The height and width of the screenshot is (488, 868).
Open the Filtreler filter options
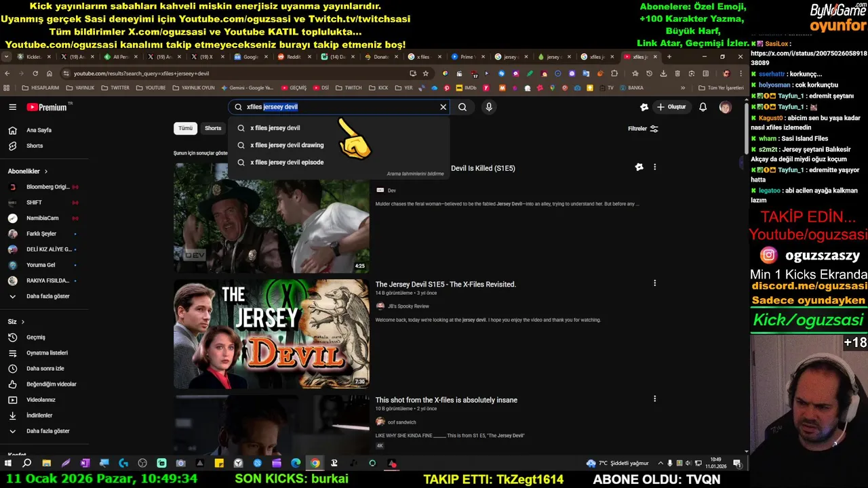click(x=643, y=129)
